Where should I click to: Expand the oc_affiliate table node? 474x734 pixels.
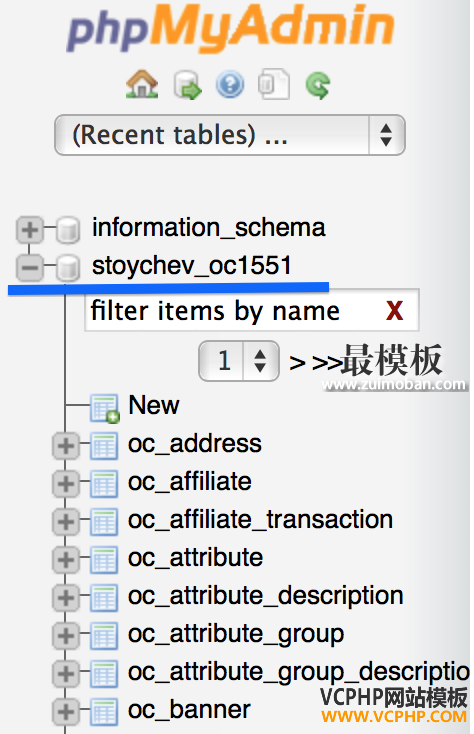66,484
